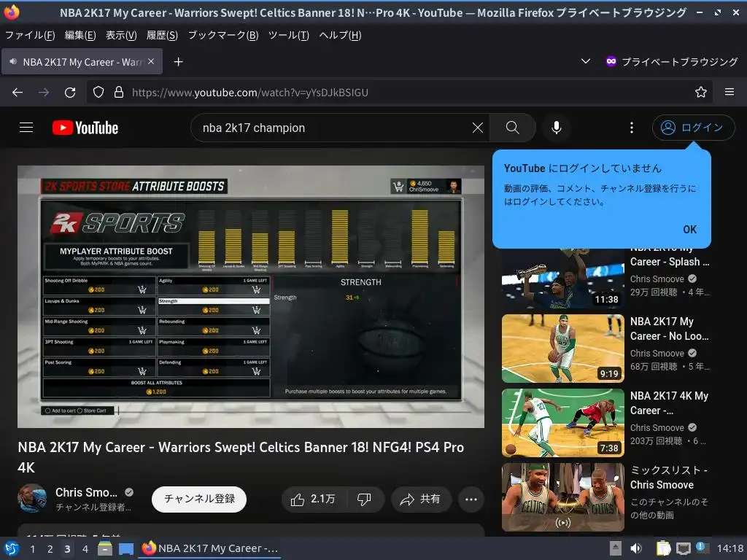
Task: Open Firefox tracking protection shield
Action: 98,93
